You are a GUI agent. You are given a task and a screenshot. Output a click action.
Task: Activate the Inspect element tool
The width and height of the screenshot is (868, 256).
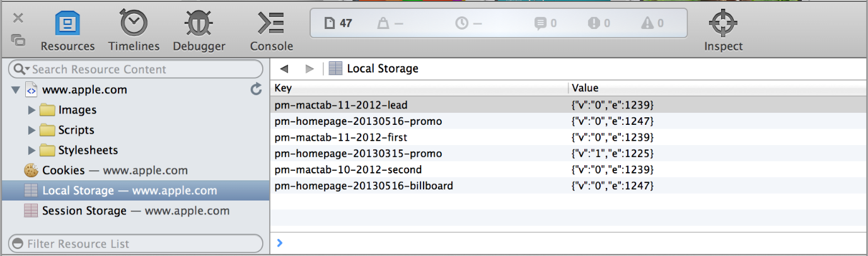click(x=723, y=32)
